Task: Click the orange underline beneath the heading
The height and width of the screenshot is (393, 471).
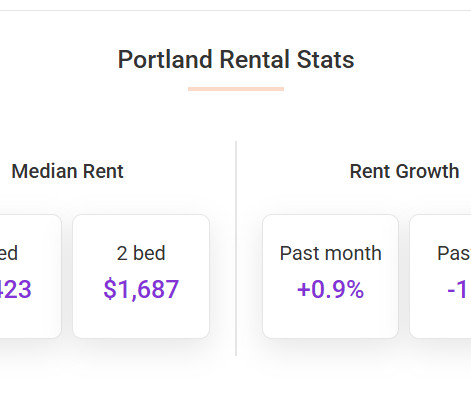Action: point(236,89)
